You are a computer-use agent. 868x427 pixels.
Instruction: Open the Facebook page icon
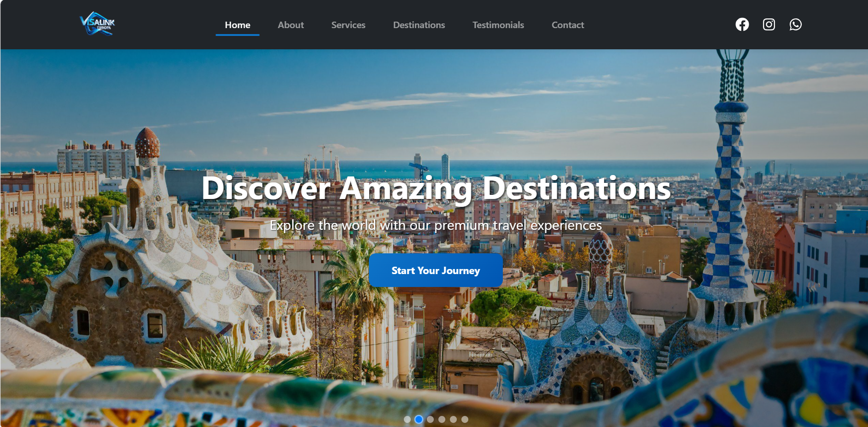(742, 24)
